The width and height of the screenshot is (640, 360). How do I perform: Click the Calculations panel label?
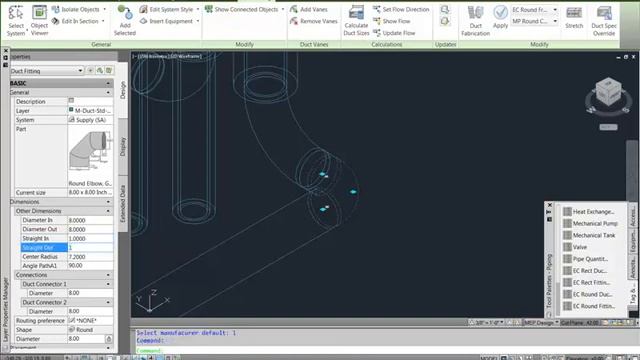coord(387,44)
